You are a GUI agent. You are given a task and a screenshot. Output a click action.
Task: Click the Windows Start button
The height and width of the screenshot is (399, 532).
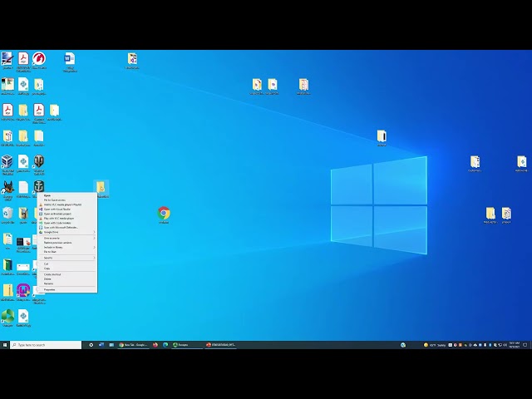[5, 345]
